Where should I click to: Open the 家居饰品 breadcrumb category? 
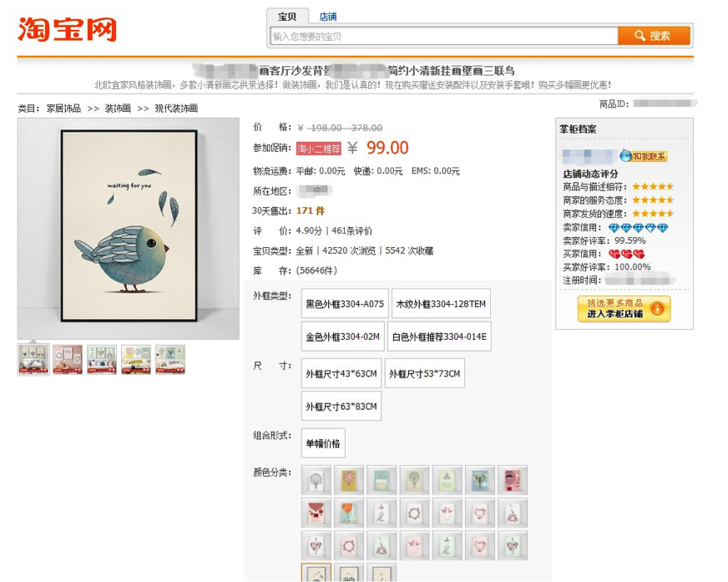(63, 109)
